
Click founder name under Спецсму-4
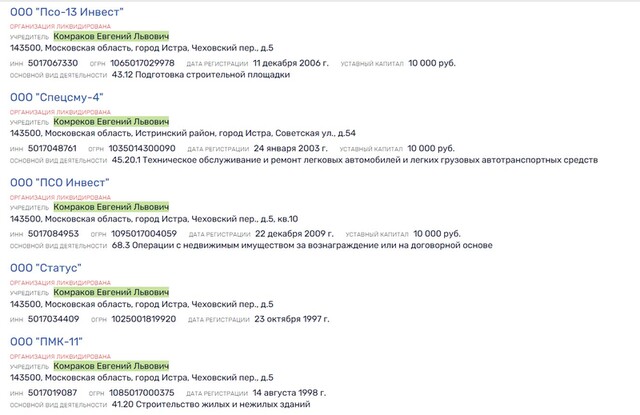coord(111,121)
